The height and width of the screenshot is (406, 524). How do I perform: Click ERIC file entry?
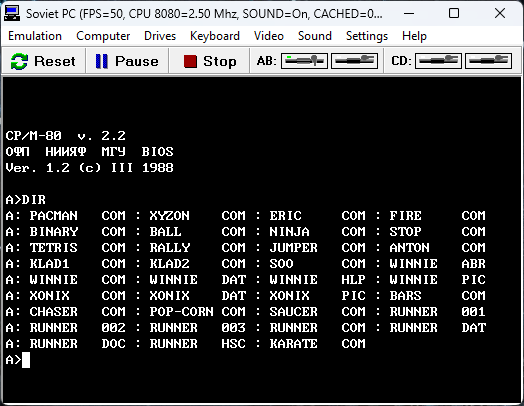[285, 216]
